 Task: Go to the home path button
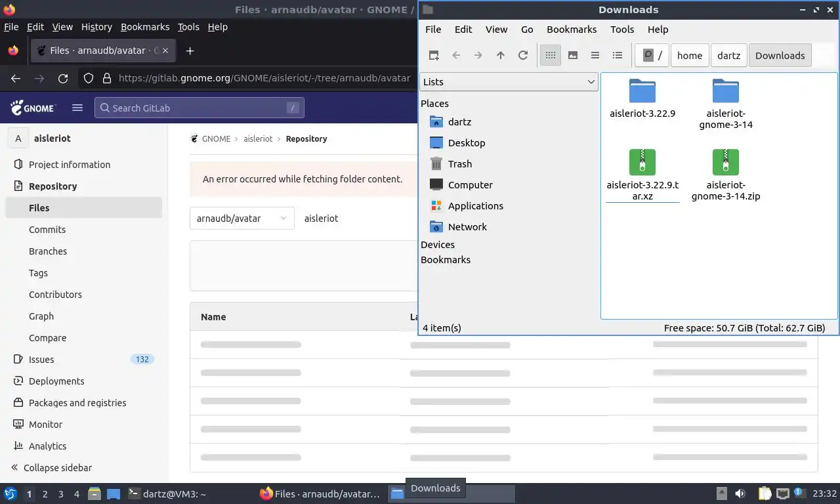click(x=690, y=55)
